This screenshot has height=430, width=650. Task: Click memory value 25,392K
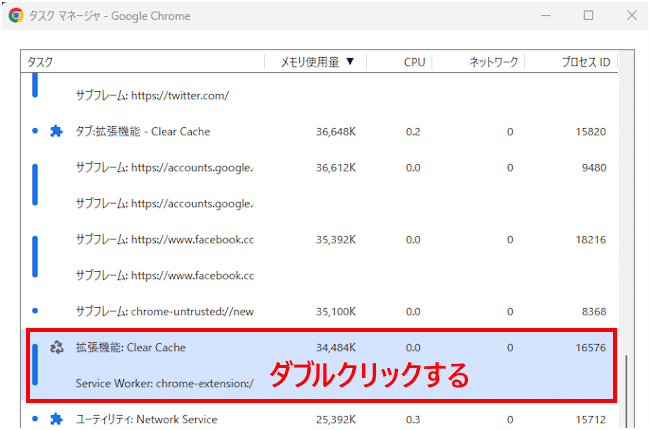[336, 420]
